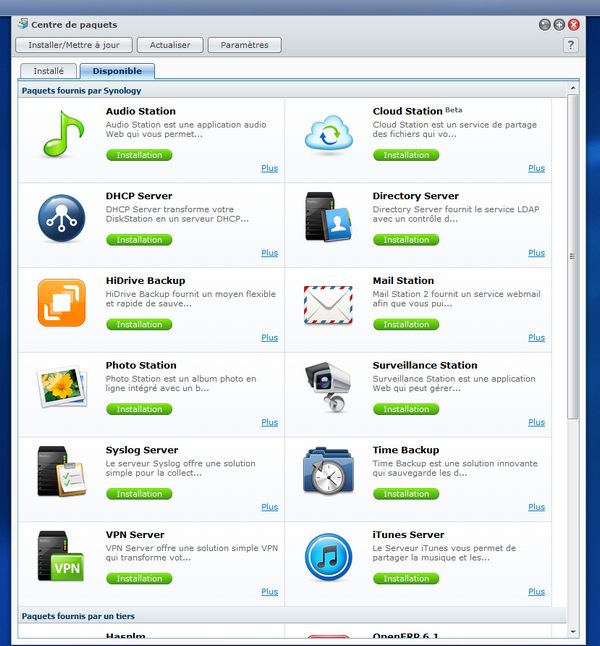Click the VPN Server icon
Image resolution: width=600 pixels, height=646 pixels.
[61, 556]
